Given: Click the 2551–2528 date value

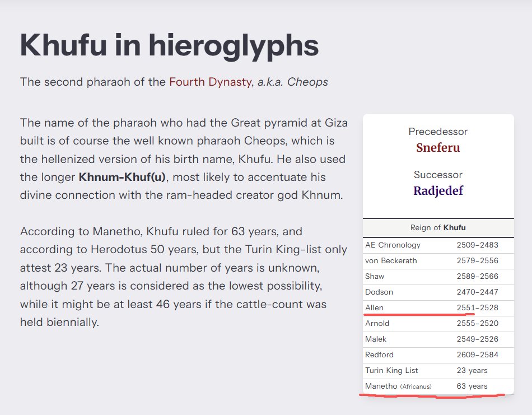Looking at the screenshot, I should point(477,308).
